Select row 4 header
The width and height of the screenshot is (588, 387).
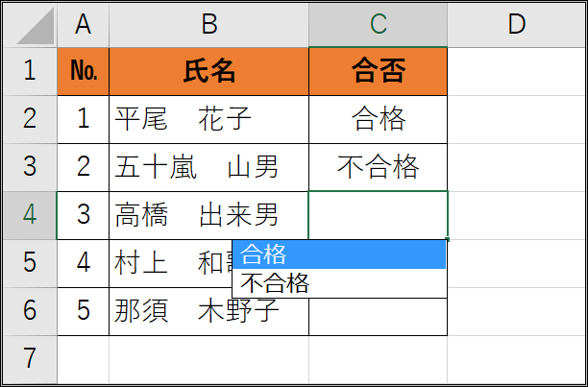point(30,215)
